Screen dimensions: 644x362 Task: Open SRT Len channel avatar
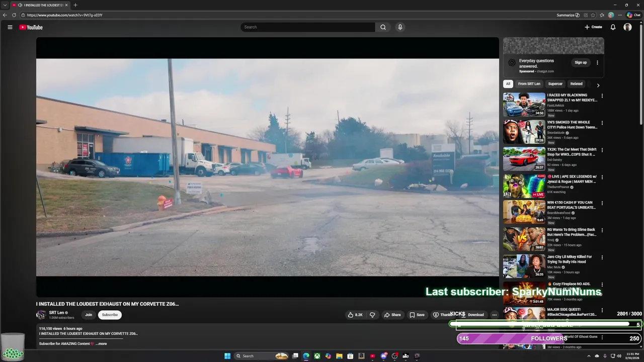(41, 315)
